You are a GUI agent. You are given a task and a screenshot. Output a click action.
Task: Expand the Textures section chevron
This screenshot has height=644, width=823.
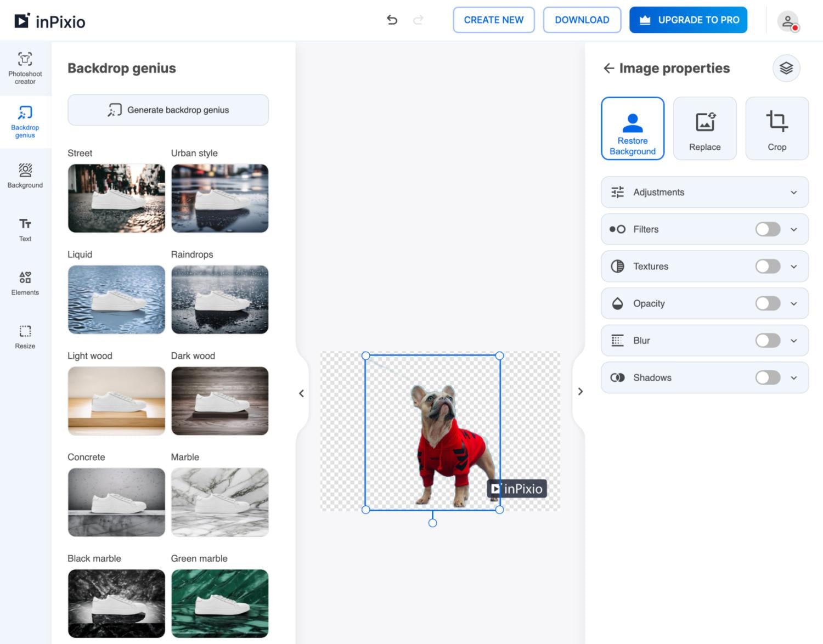point(793,267)
